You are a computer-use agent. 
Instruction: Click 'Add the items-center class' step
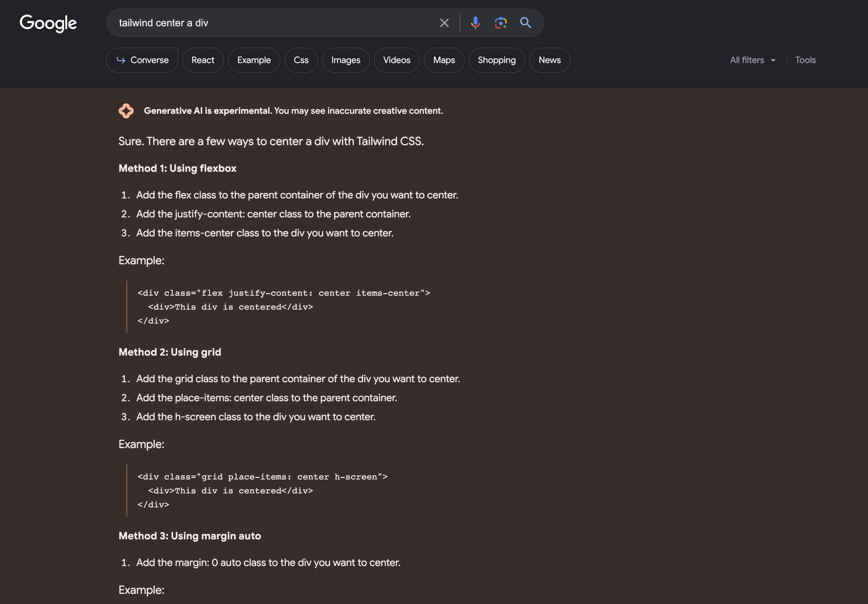click(265, 233)
